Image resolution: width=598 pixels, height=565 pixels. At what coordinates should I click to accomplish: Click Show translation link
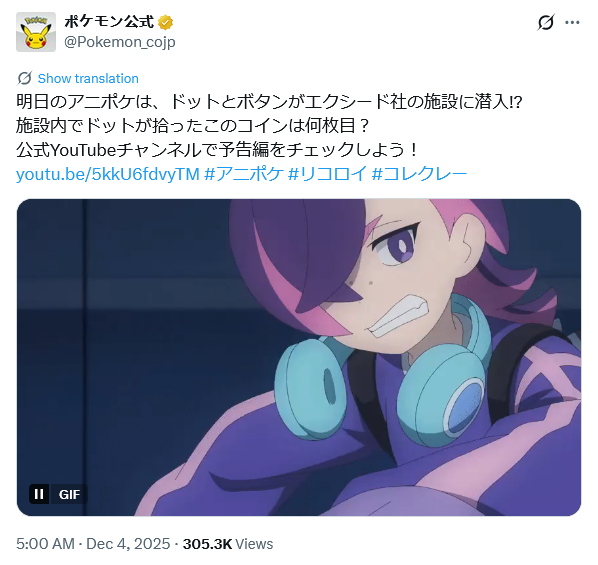click(88, 78)
